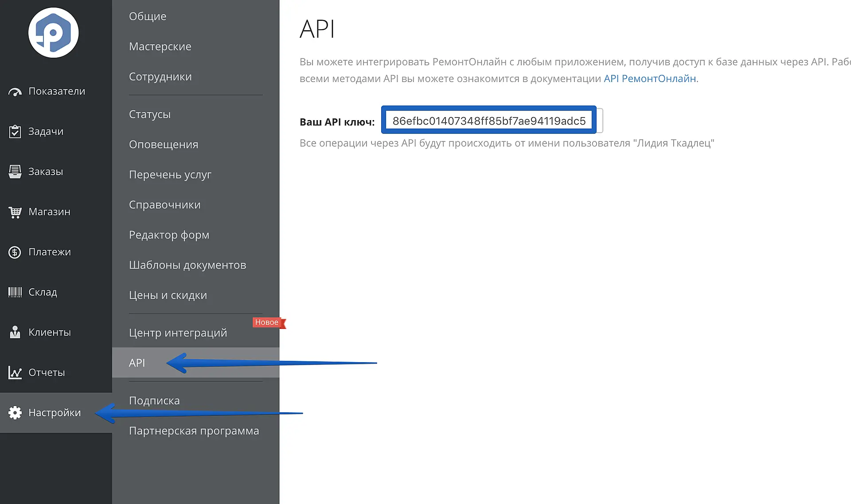Go to Сотрудники settings
The width and height of the screenshot is (851, 504).
pos(160,77)
